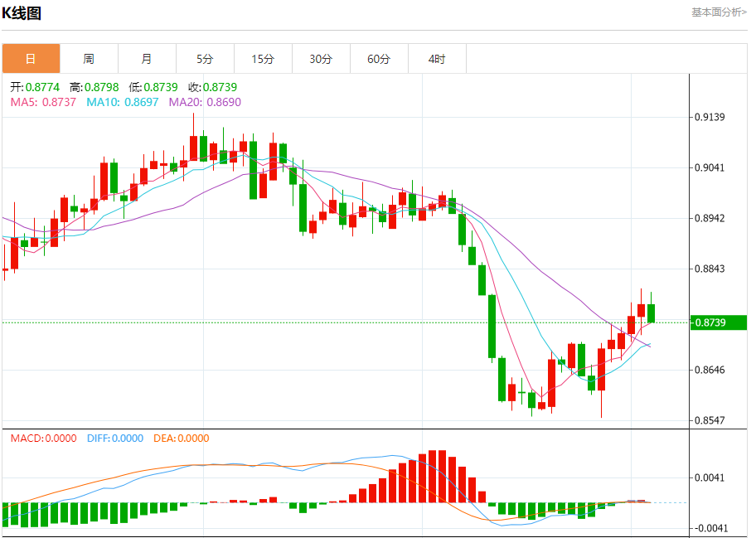This screenshot has width=756, height=538.
Task: Click the 0.8646 price axis label
Action: [710, 371]
